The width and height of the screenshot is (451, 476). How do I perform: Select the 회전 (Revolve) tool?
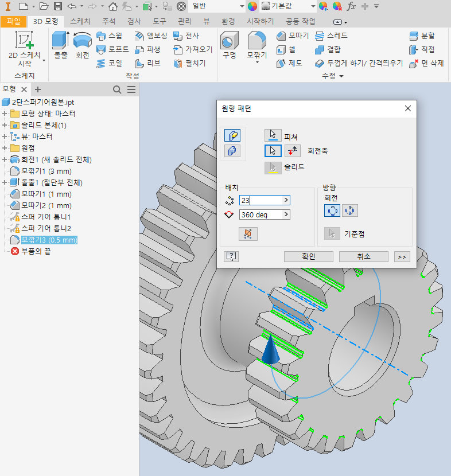(82, 45)
